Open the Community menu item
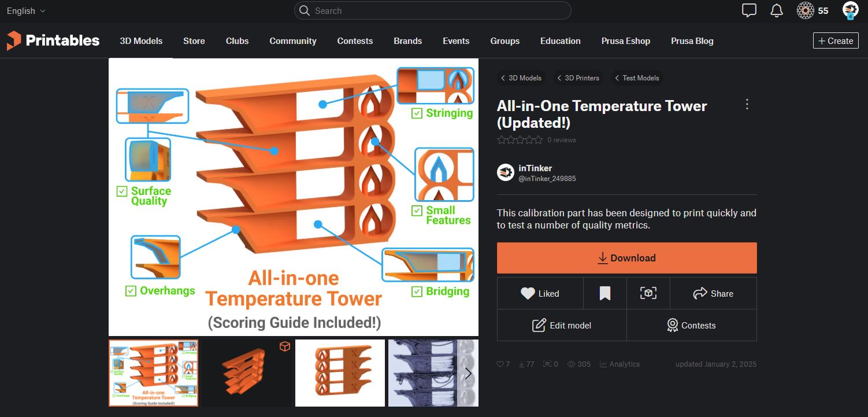Screen dimensions: 868x417 pos(293,41)
